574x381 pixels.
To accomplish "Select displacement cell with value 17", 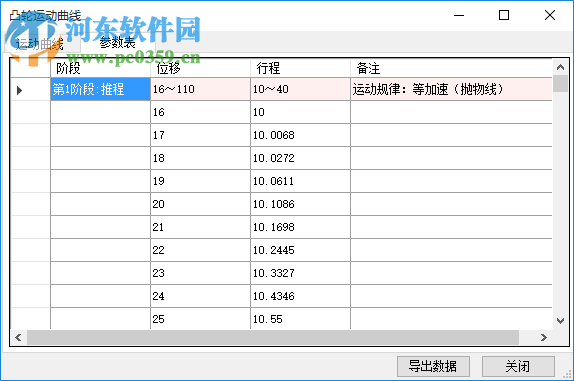I will coord(200,135).
